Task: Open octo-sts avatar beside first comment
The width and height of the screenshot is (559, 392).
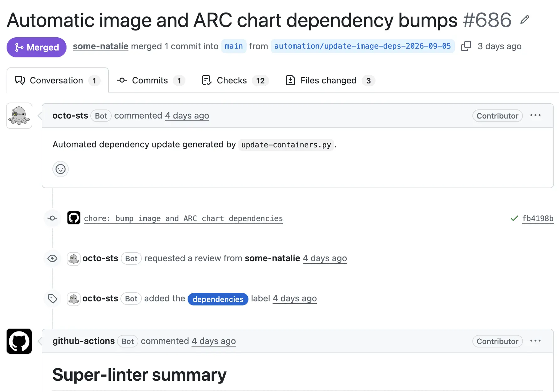Action: (x=19, y=116)
